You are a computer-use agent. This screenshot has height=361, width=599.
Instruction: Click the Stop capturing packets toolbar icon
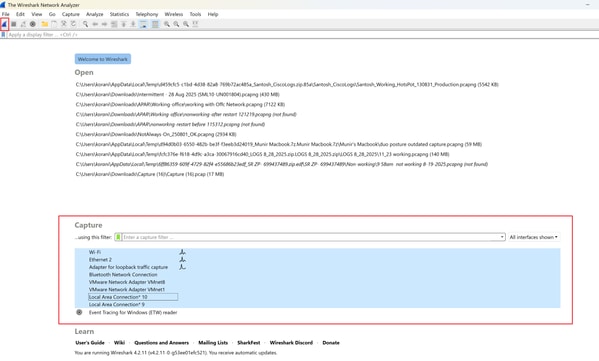click(13, 24)
